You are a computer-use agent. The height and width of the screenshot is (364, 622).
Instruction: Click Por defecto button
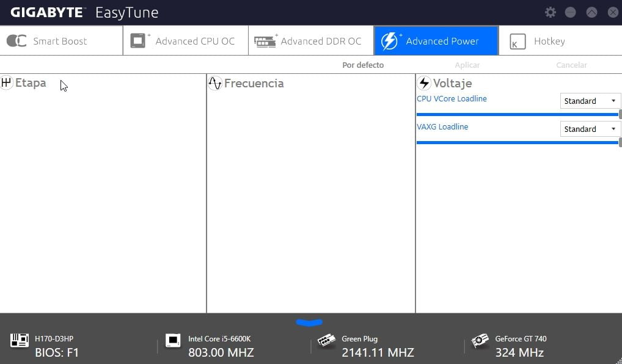(363, 65)
